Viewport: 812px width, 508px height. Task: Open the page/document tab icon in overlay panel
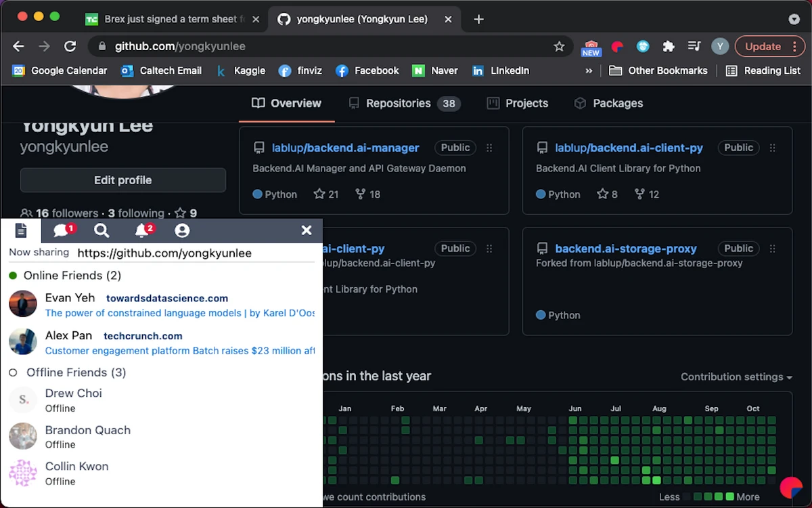click(x=21, y=231)
